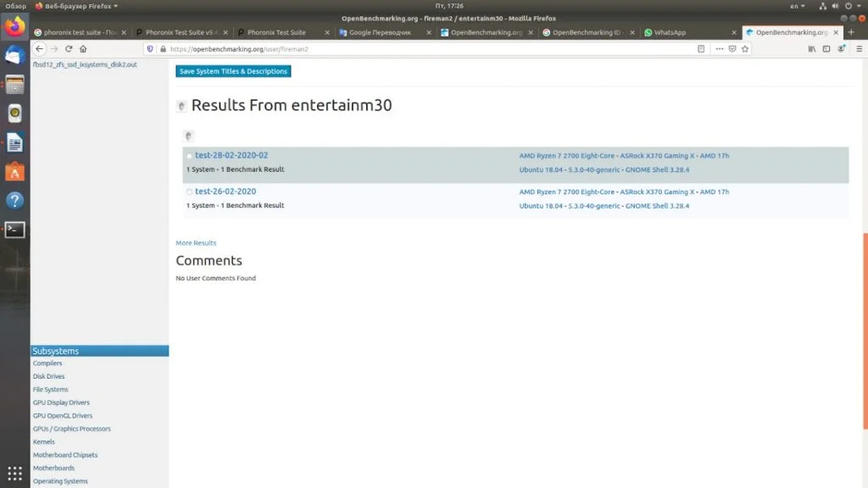Image resolution: width=868 pixels, height=488 pixels.
Task: Close the WhatsApp tab
Action: click(x=734, y=33)
